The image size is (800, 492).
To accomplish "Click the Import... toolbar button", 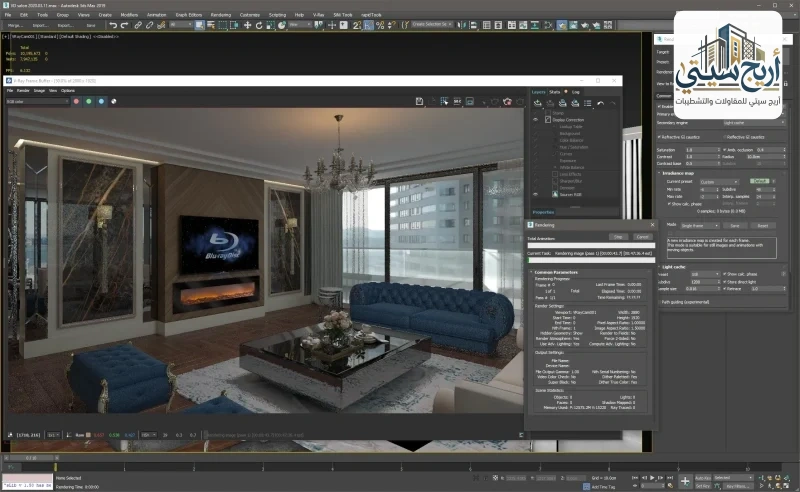I will click(x=40, y=25).
